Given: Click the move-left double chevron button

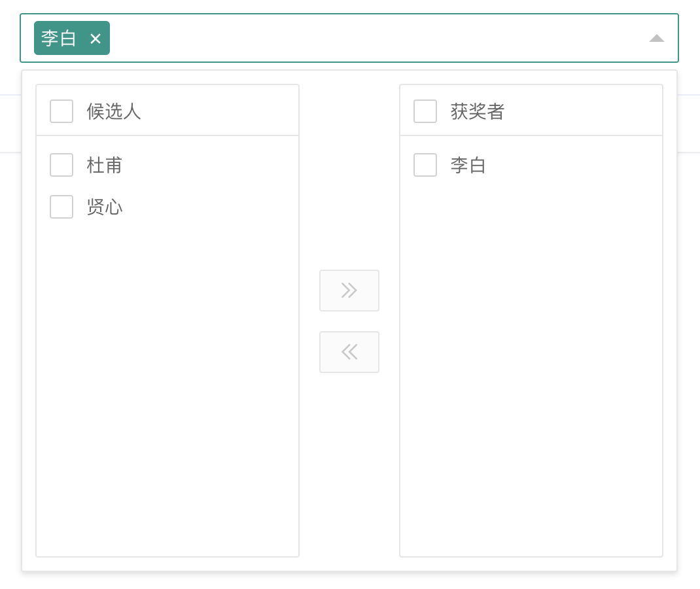Looking at the screenshot, I should [349, 352].
